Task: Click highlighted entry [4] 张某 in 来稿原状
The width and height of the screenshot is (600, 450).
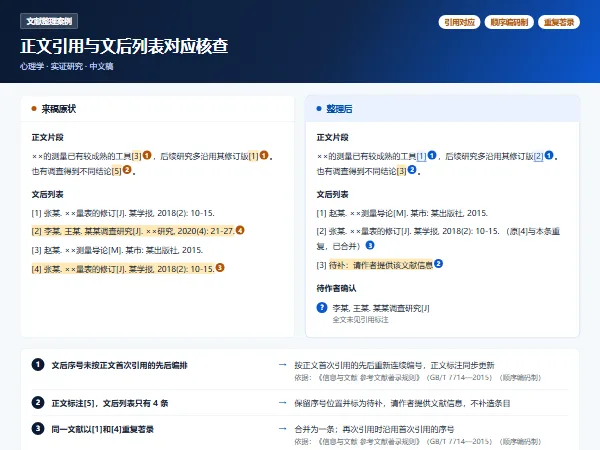Action: [x=123, y=269]
